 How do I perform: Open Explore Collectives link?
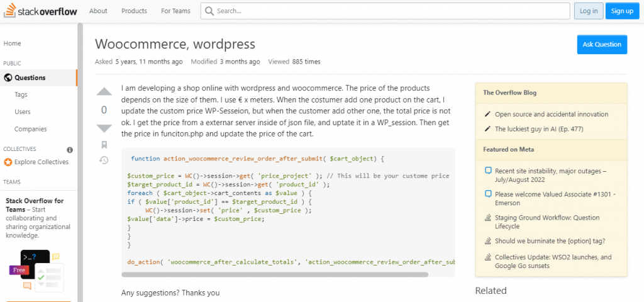pos(42,162)
